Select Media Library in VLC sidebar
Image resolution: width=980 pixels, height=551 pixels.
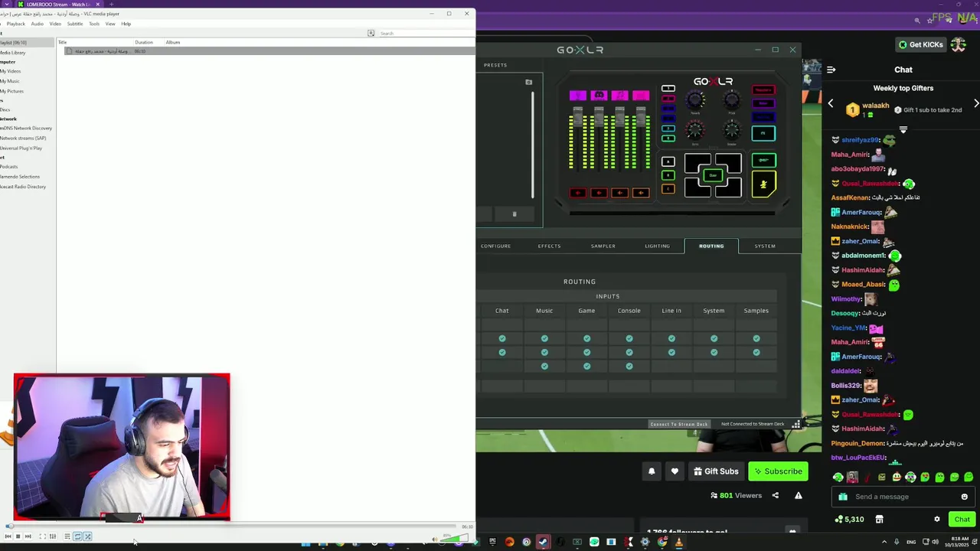coord(12,52)
